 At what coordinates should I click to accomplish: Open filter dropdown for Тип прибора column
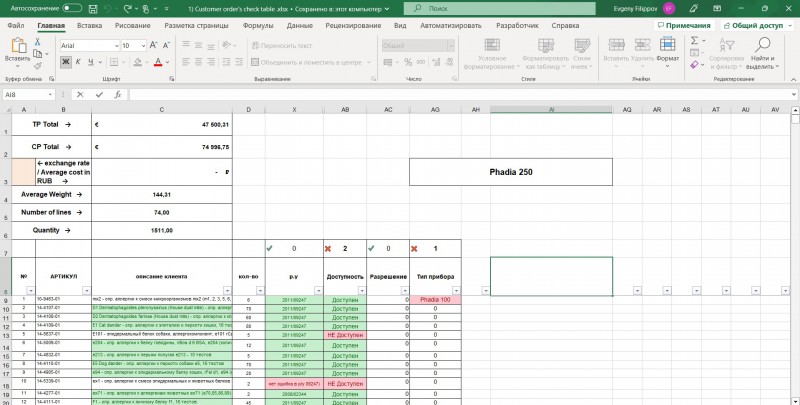[456, 291]
